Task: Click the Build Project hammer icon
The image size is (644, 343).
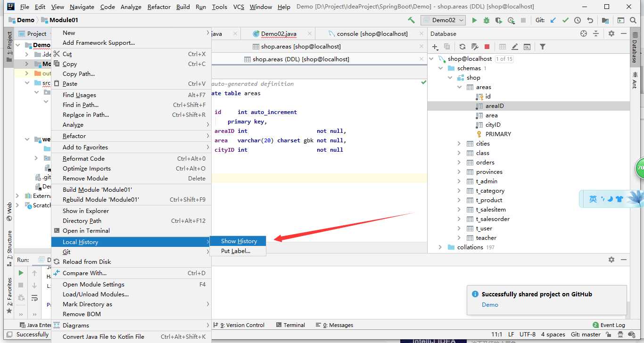Action: click(412, 20)
